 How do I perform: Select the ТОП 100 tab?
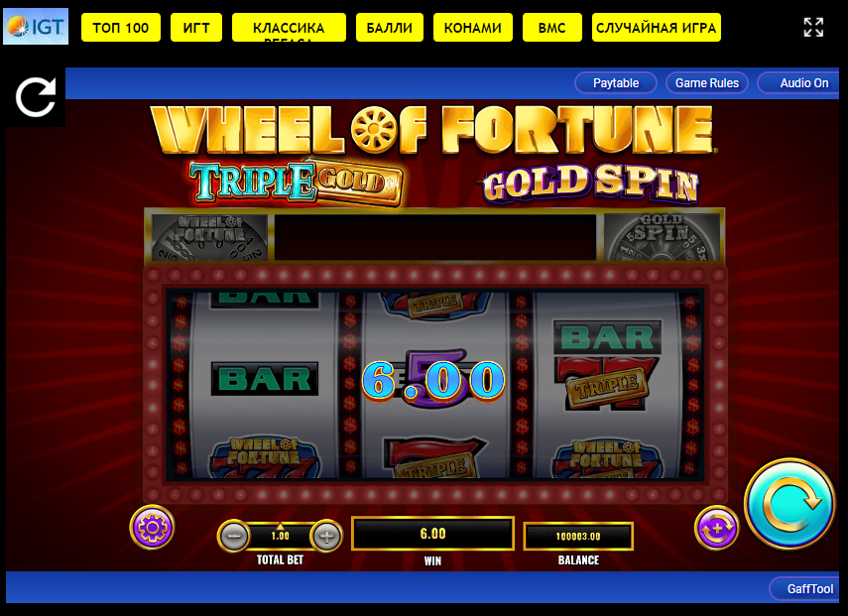(121, 28)
